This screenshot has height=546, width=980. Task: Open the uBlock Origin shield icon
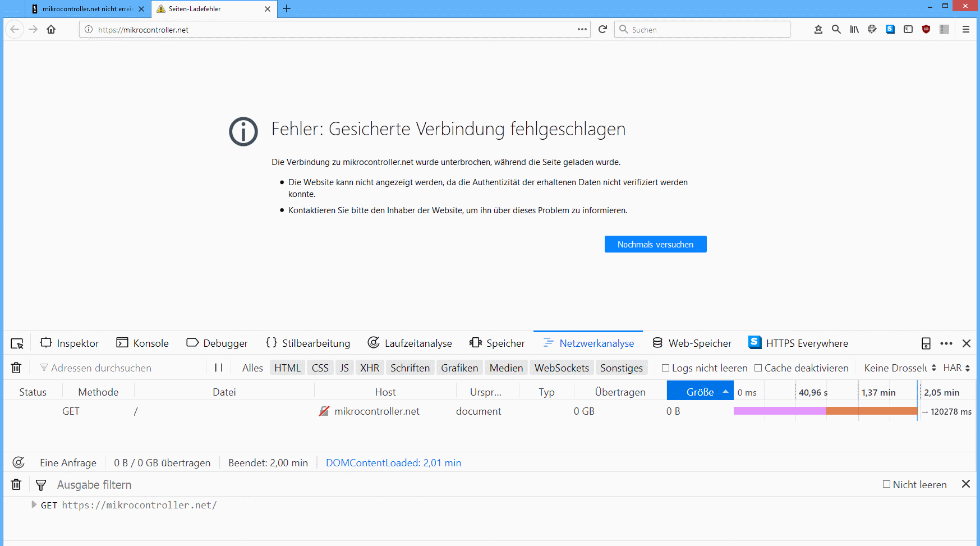tap(926, 29)
